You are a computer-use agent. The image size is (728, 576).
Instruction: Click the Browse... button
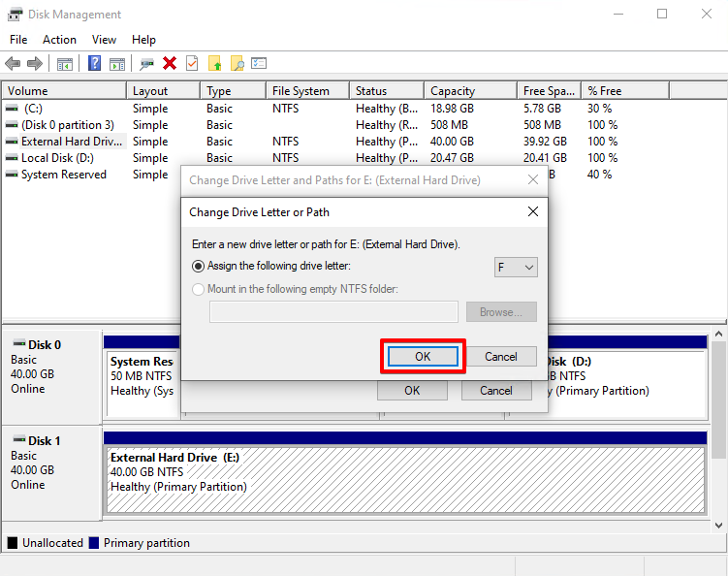tap(501, 312)
